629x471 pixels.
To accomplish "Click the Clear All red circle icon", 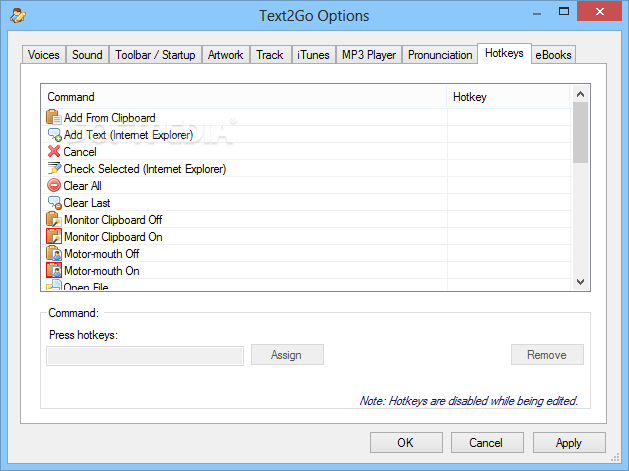I will pyautogui.click(x=54, y=185).
